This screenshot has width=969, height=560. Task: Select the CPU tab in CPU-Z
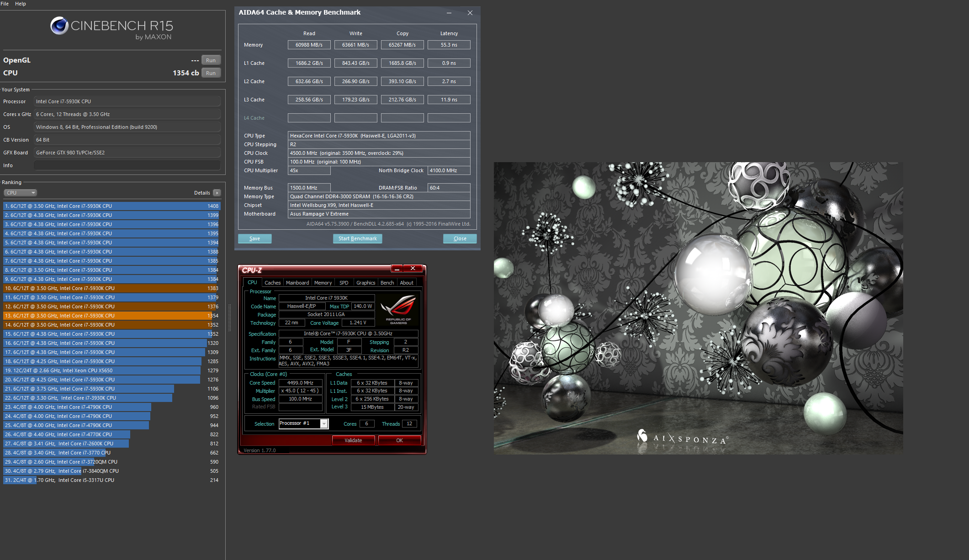(x=252, y=282)
